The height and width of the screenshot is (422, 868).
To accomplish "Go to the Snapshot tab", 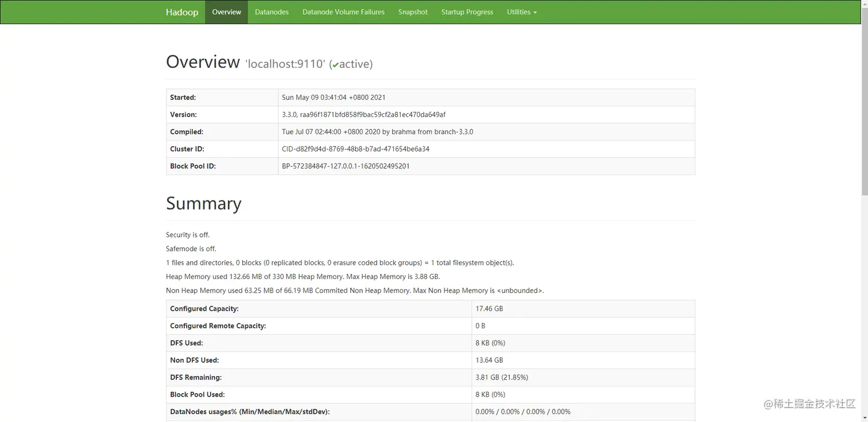I will [413, 12].
